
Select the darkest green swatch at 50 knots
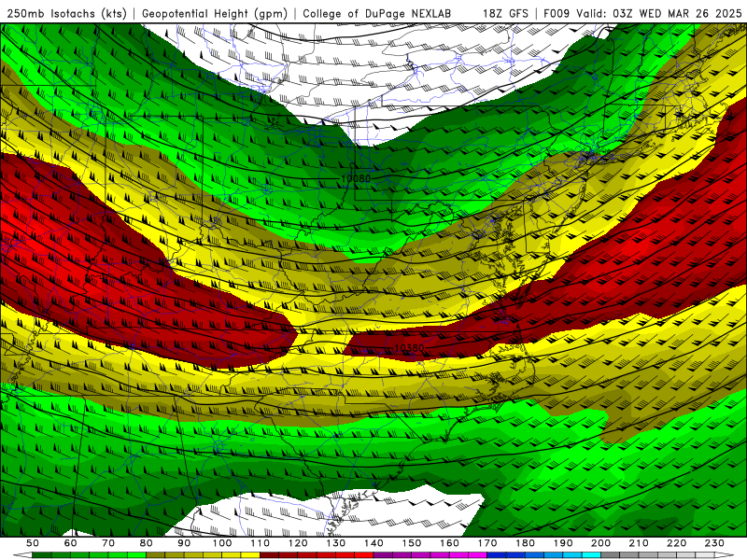pyautogui.click(x=42, y=555)
